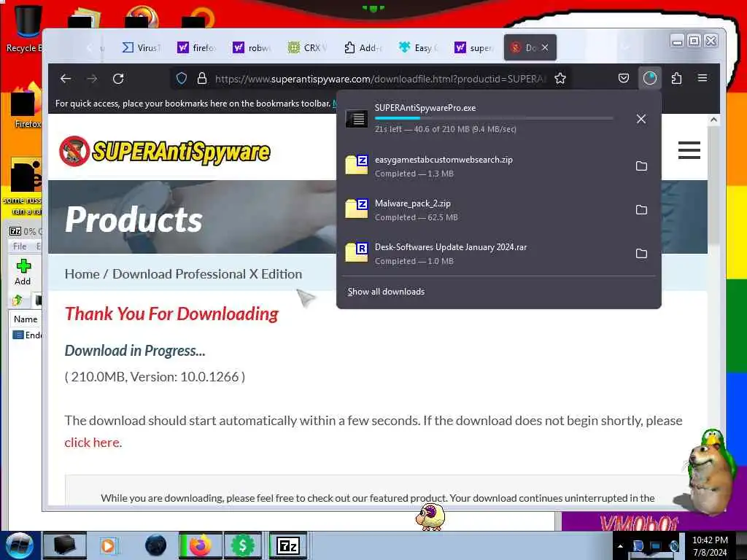Screen dimensions: 747x560
Task: Show hidden system tray icons
Action: click(620, 546)
